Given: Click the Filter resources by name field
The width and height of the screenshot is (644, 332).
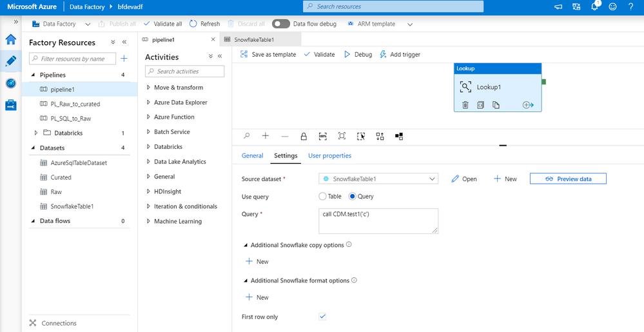Looking at the screenshot, I should (x=73, y=59).
